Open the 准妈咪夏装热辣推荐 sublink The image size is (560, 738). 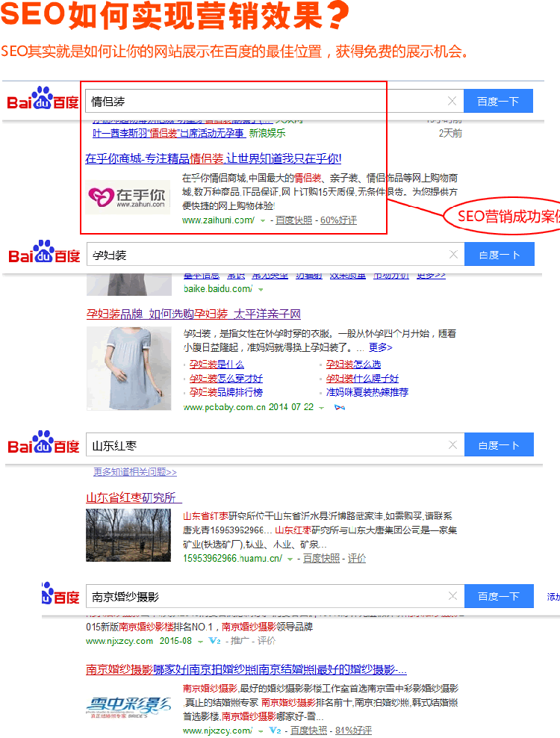coord(367,392)
